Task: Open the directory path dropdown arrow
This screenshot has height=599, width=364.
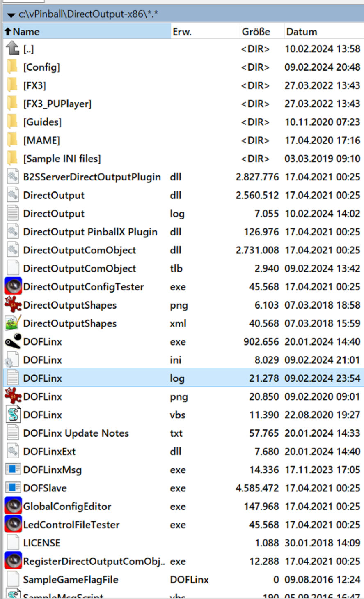Action: pyautogui.click(x=11, y=15)
